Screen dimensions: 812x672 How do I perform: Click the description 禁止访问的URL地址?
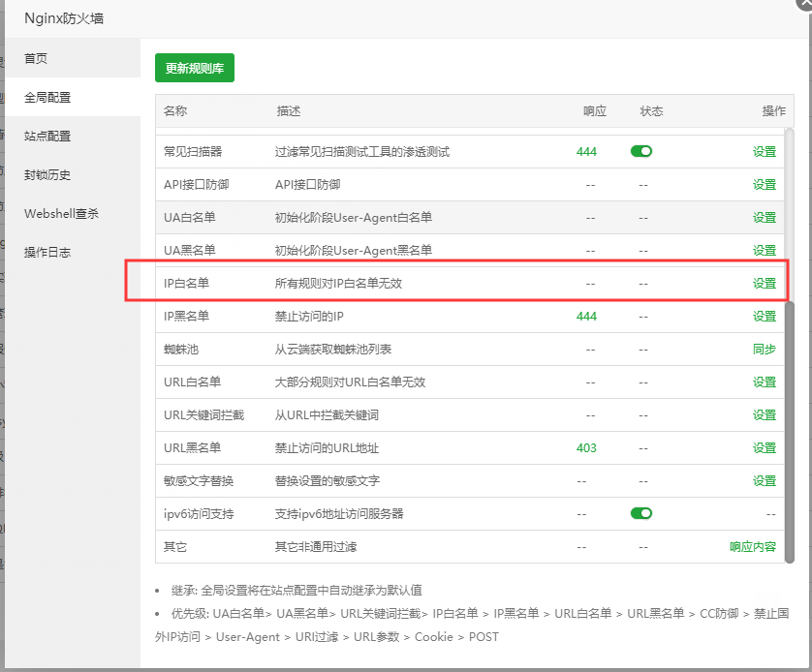click(x=327, y=448)
